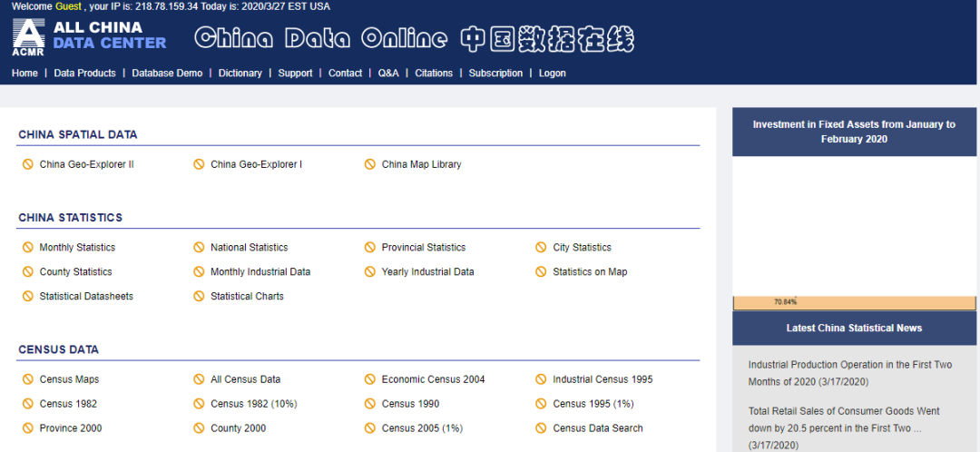
Task: Click the icon beside Provincial Statistics
Action: point(370,248)
